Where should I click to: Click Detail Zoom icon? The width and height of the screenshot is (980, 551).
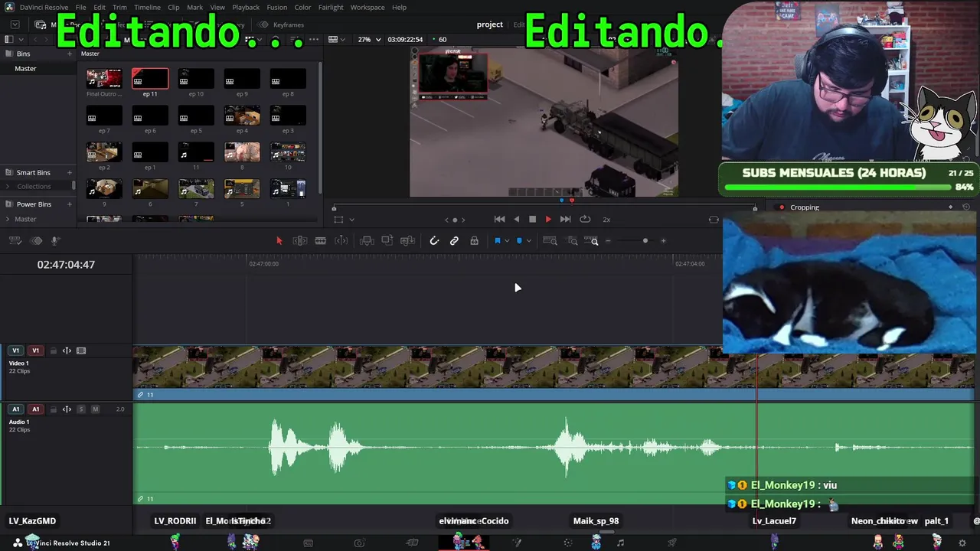573,241
